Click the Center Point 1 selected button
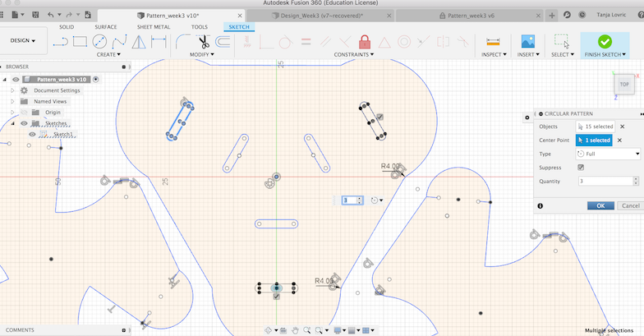The width and height of the screenshot is (644, 336). tap(594, 140)
